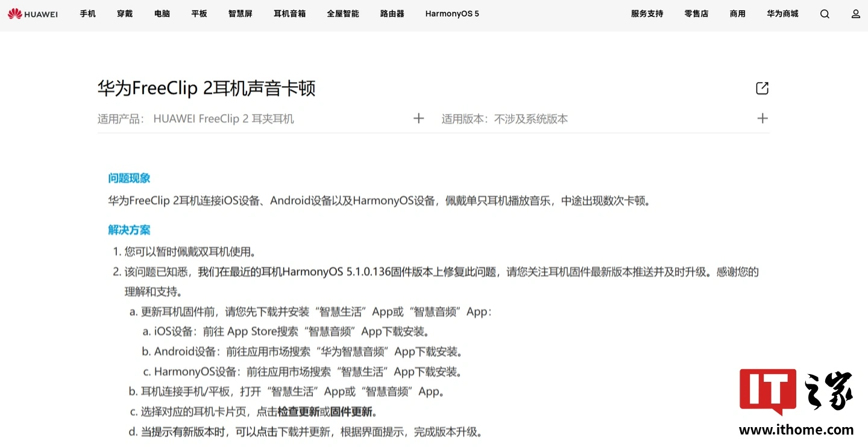Select 耳机音箱 in the navigation bar
The width and height of the screenshot is (868, 447).
point(289,13)
